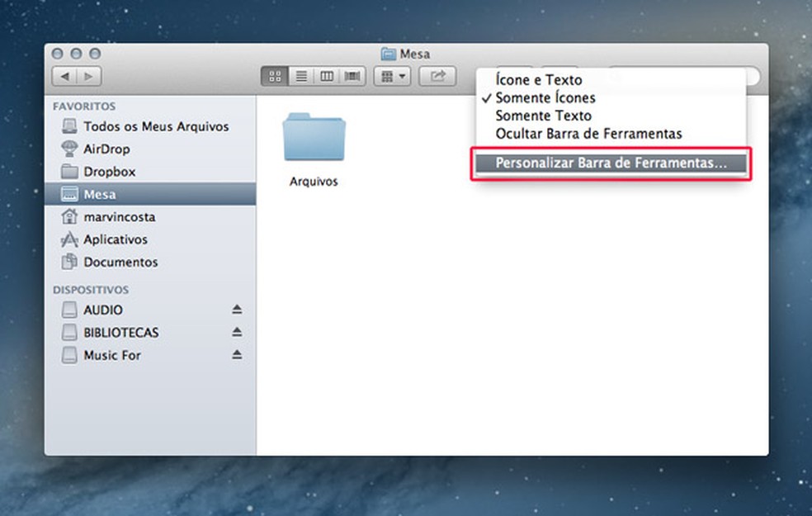Select 'Ocultar Barra de Ferramentas'
The height and width of the screenshot is (516, 812).
click(x=611, y=134)
